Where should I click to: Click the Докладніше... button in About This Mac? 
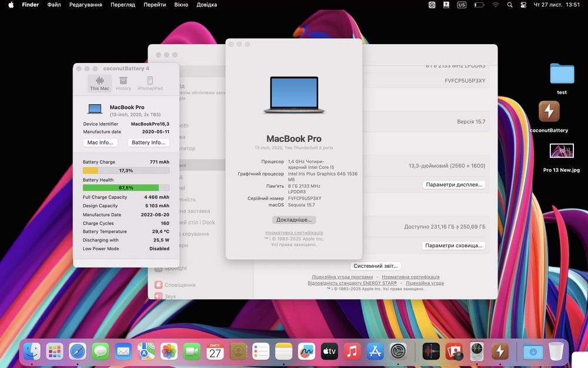tap(294, 220)
